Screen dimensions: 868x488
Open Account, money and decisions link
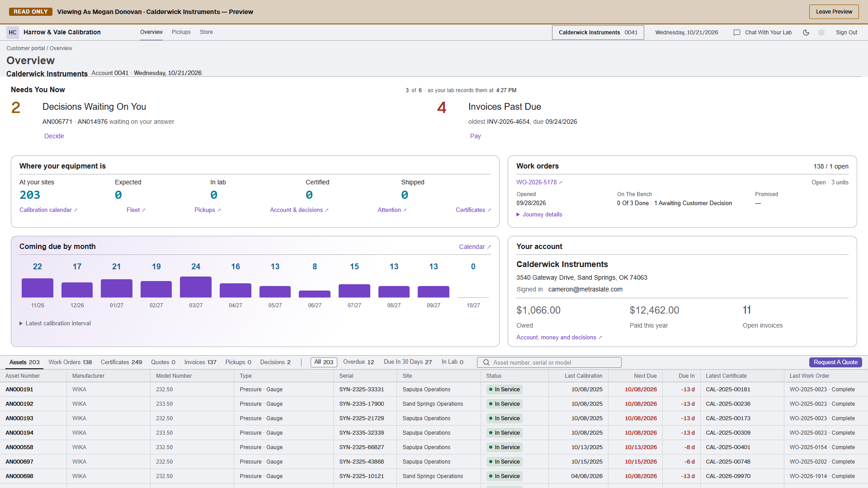559,338
